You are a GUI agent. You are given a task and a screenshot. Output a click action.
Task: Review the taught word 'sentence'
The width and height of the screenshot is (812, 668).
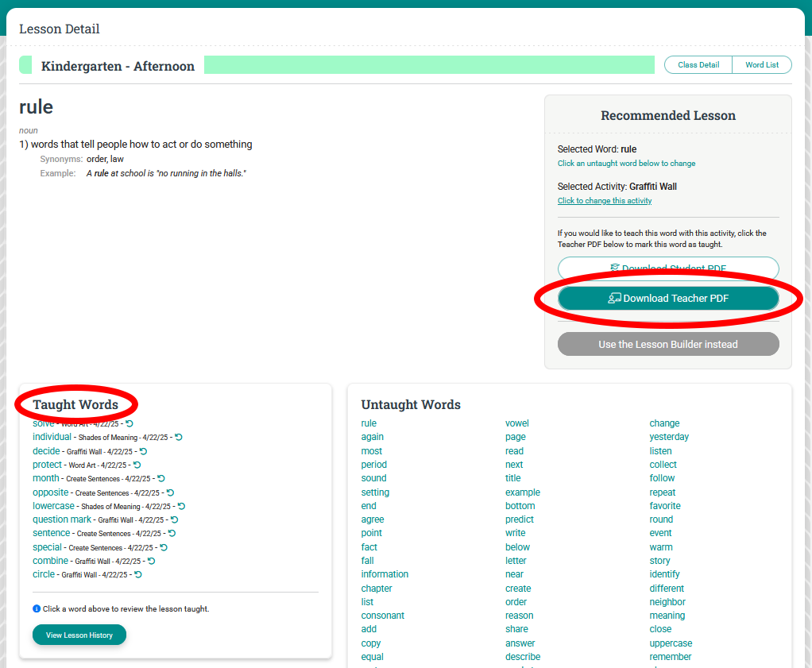pyautogui.click(x=52, y=533)
